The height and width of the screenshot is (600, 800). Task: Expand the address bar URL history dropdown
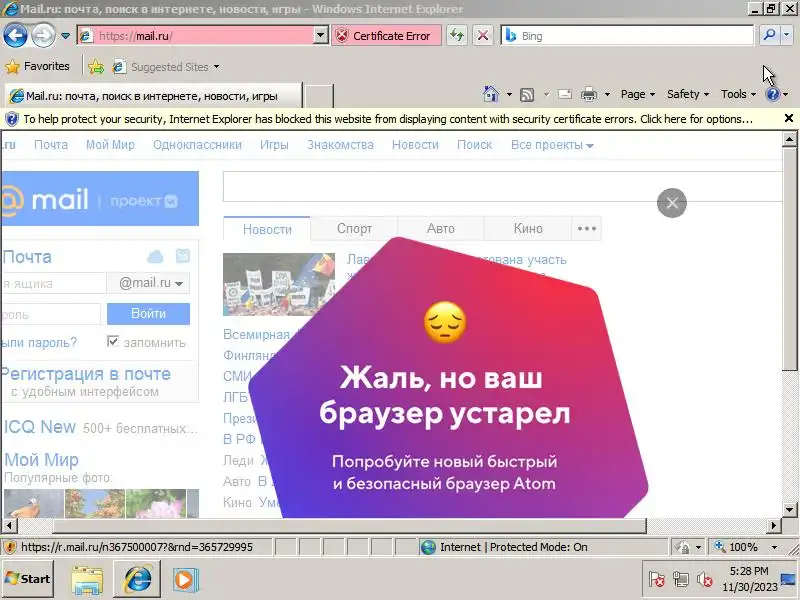pyautogui.click(x=320, y=36)
